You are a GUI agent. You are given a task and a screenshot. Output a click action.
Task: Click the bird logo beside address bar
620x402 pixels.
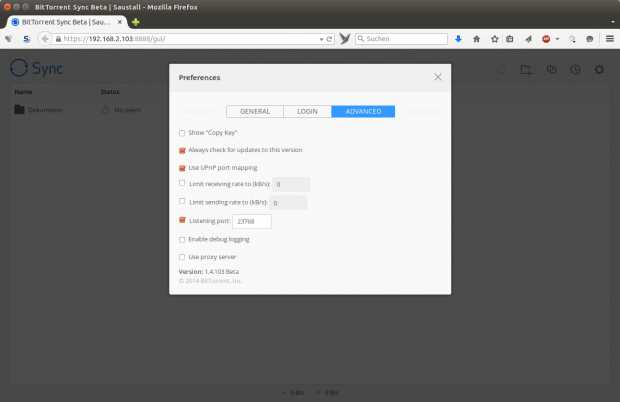pos(344,38)
